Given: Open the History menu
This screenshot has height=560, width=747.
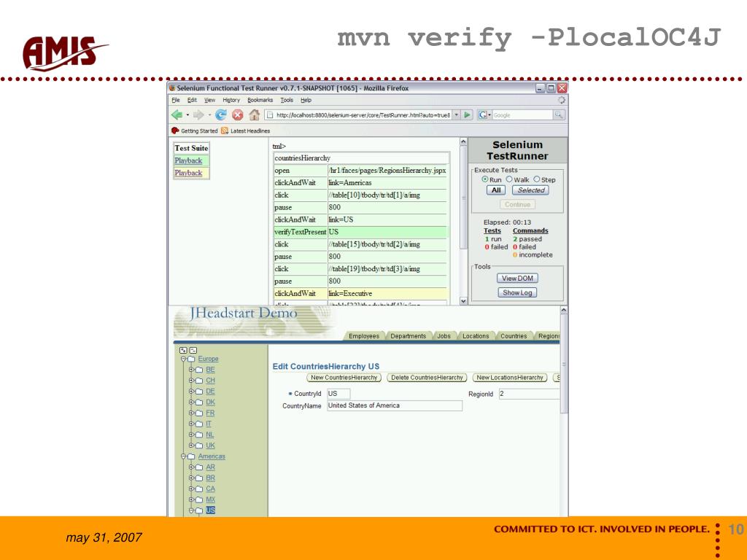Looking at the screenshot, I should click(x=231, y=100).
